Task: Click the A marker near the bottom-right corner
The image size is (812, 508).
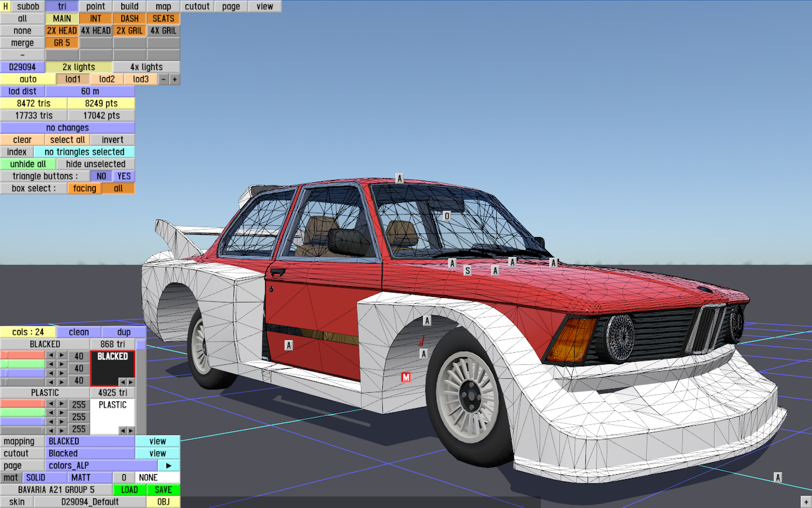Action: [778, 478]
